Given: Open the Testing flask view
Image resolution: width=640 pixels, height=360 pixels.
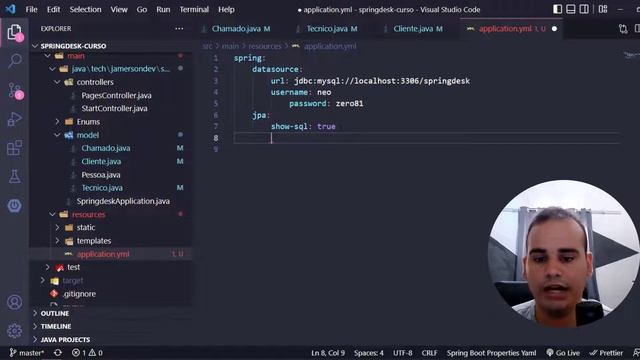Looking at the screenshot, I should pyautogui.click(x=15, y=177).
